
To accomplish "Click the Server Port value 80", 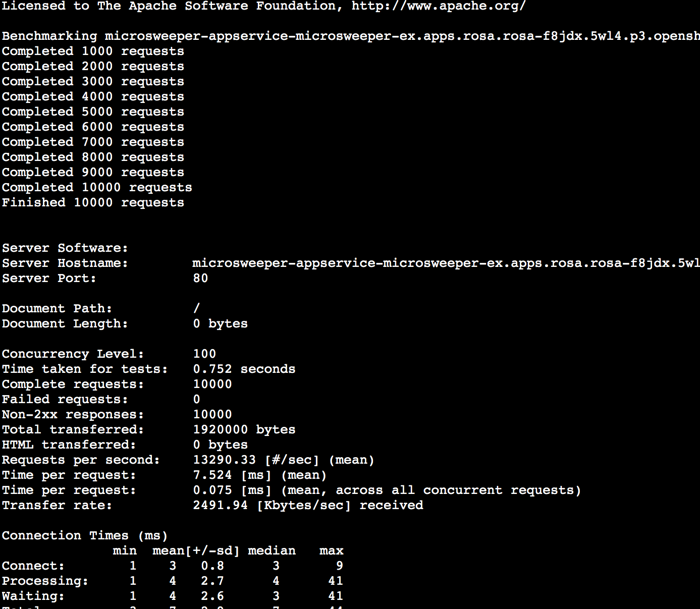I will [200, 278].
